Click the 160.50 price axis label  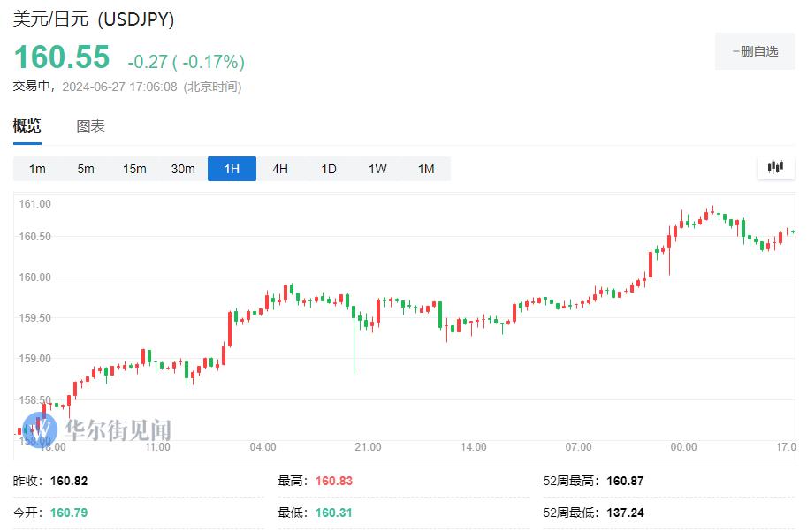[35, 237]
